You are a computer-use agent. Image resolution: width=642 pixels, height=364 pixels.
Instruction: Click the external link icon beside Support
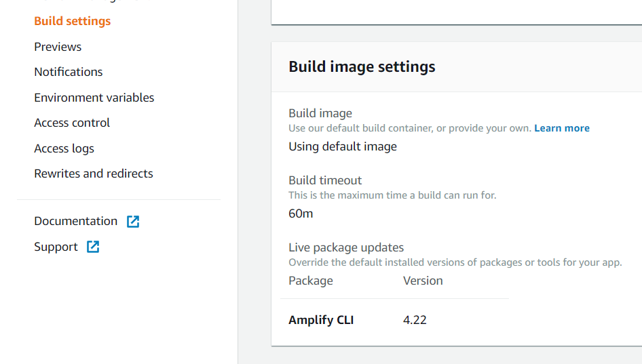click(93, 247)
